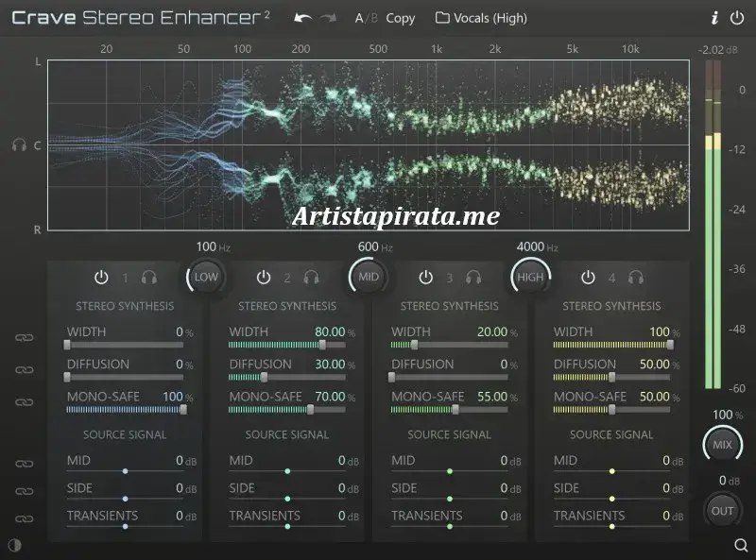Viewport: 756px width, 560px height.
Task: Click band 2 DIFFUSION slider handle
Action: 264,377
